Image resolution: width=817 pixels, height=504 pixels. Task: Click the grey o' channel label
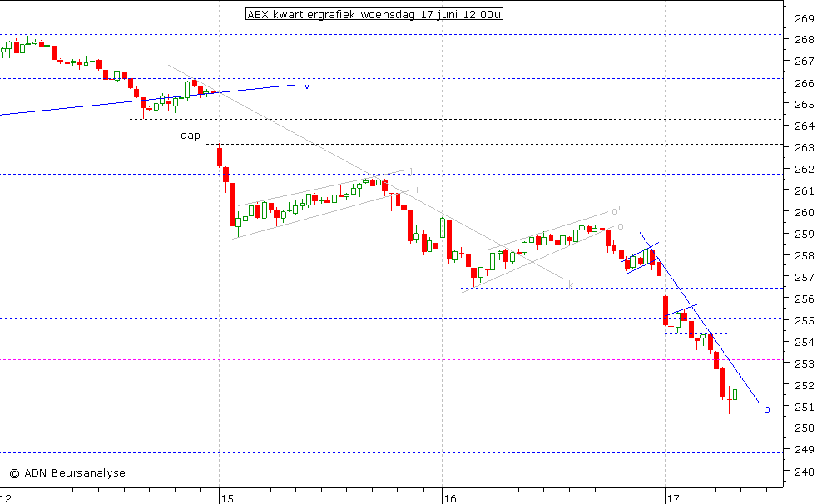point(616,211)
